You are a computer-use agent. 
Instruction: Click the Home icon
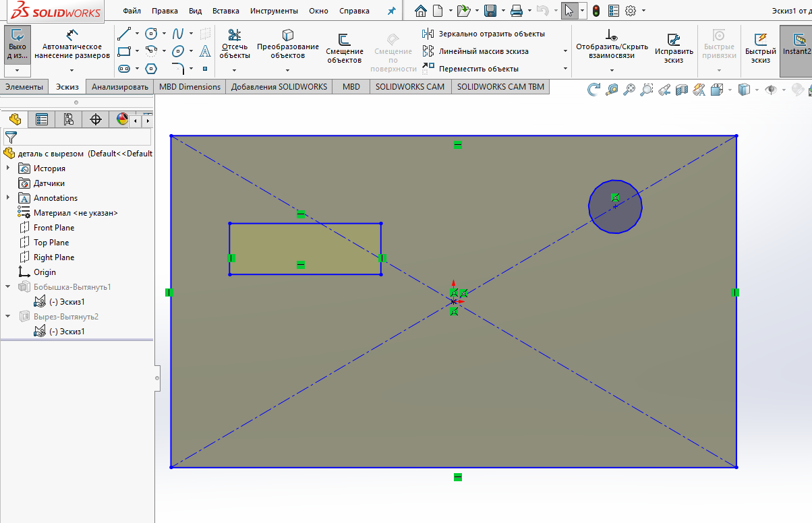[421, 11]
